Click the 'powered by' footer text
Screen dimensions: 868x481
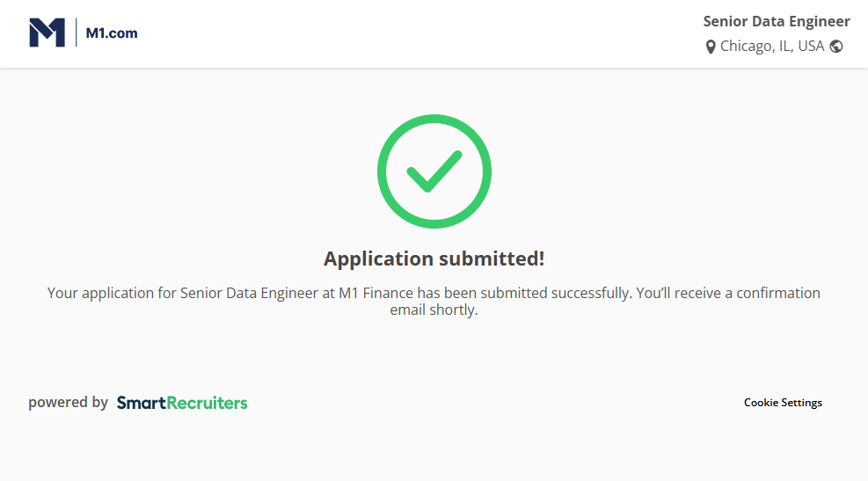(68, 403)
